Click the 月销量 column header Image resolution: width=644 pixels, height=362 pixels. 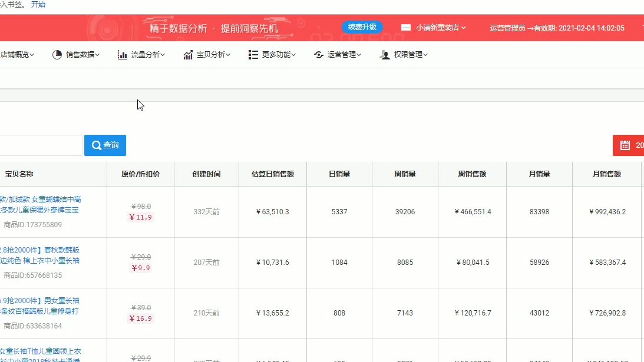[539, 174]
